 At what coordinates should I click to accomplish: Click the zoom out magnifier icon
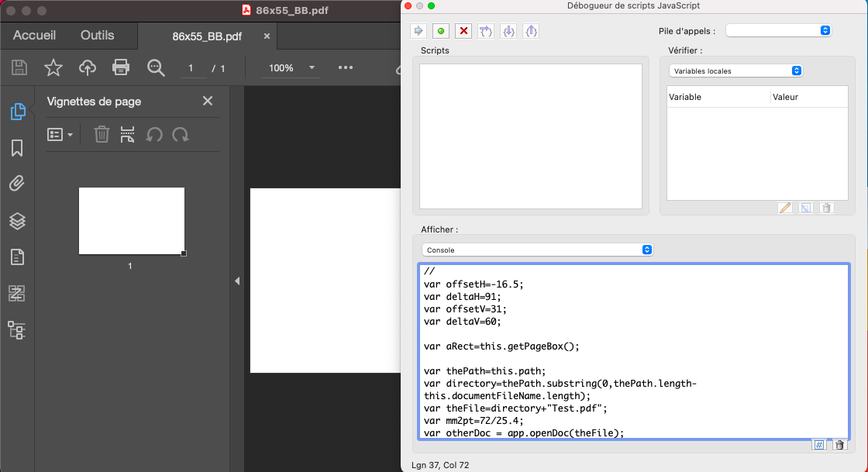click(155, 67)
